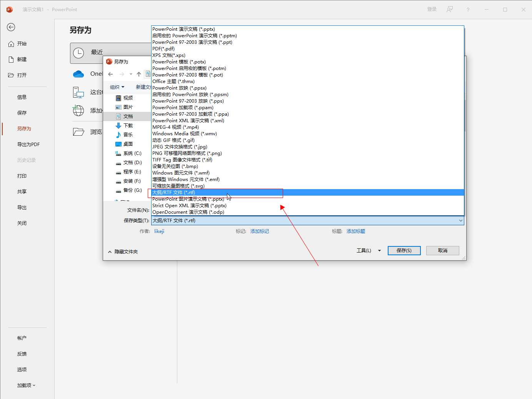Choose 大纲/RTF 文件 (*.rtf) option
The image size is (532, 399).
tap(308, 193)
